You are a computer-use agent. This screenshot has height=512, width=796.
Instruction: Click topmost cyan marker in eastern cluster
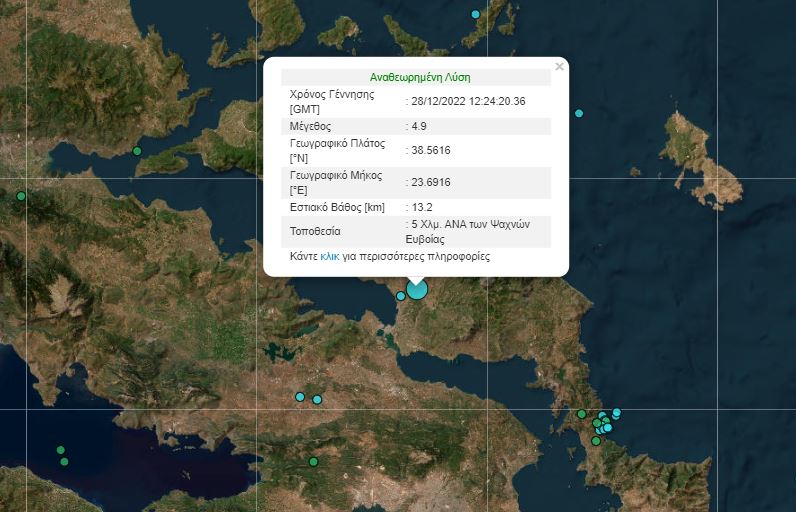617,412
